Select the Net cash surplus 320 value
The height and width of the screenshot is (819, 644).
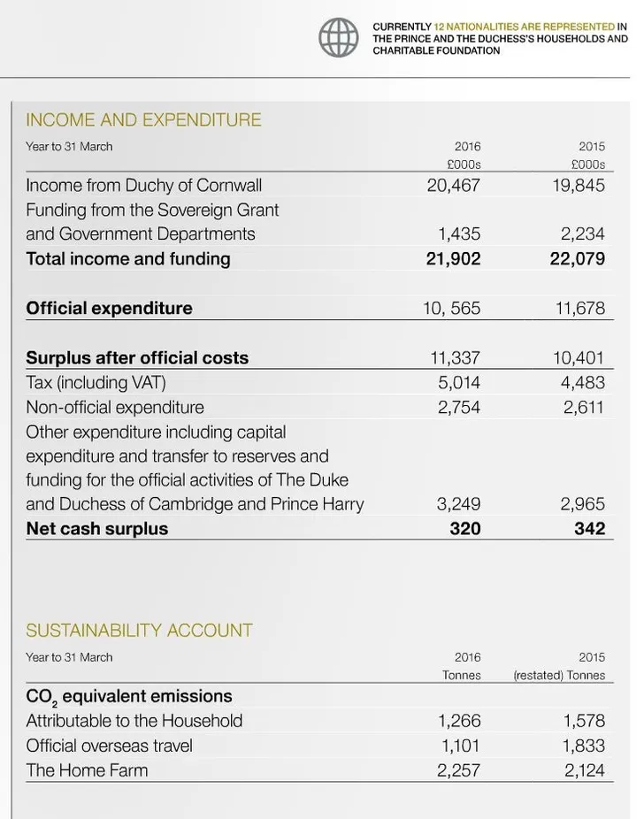click(464, 529)
